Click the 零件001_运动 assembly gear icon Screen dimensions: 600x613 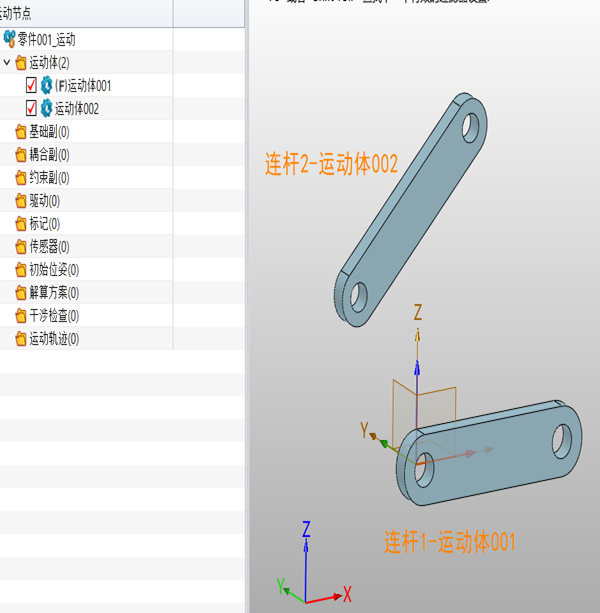pyautogui.click(x=9, y=39)
